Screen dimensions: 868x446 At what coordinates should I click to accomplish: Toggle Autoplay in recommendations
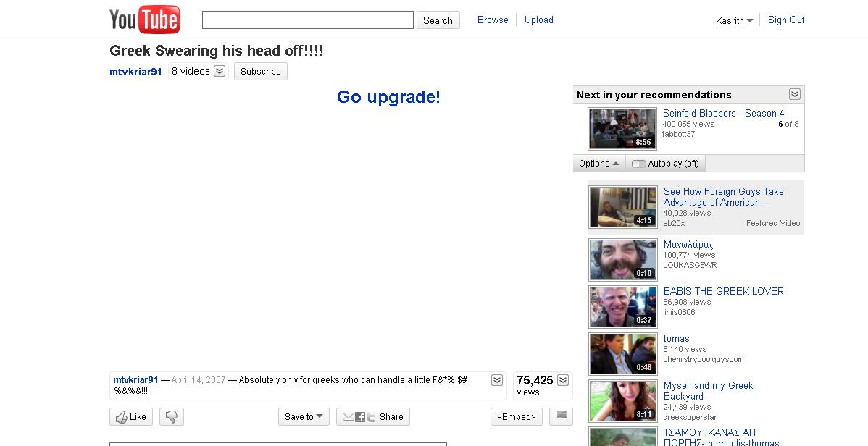665,164
